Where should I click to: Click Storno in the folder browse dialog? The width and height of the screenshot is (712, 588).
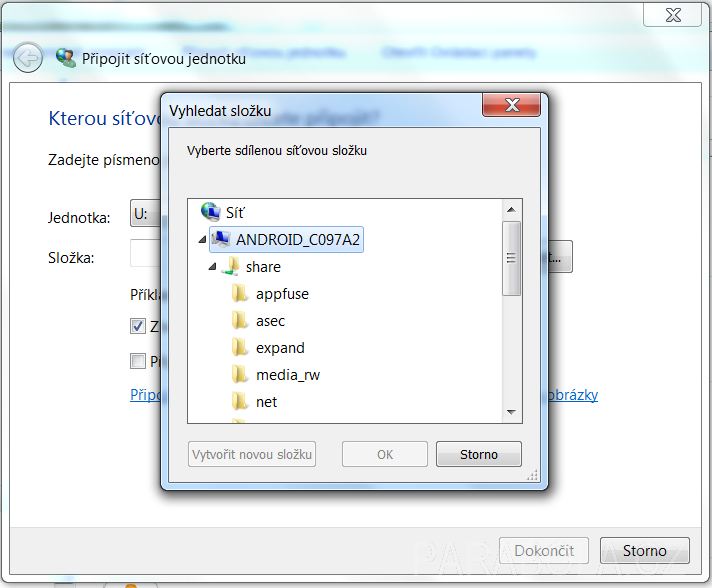click(x=479, y=454)
